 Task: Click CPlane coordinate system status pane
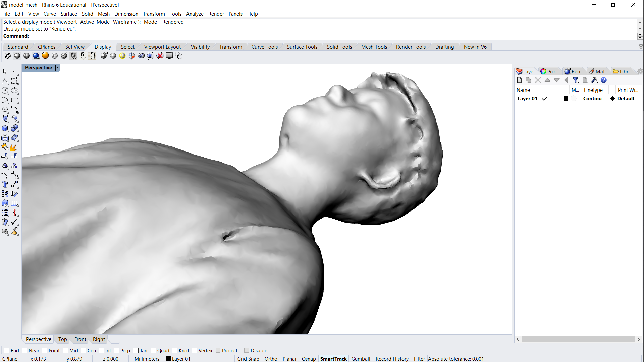10,359
